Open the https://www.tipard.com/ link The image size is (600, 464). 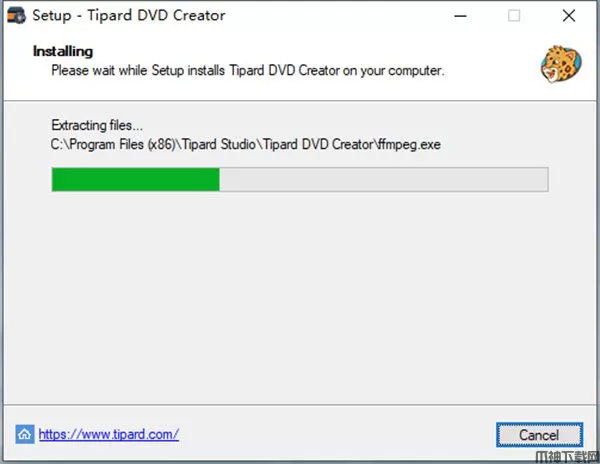(109, 435)
